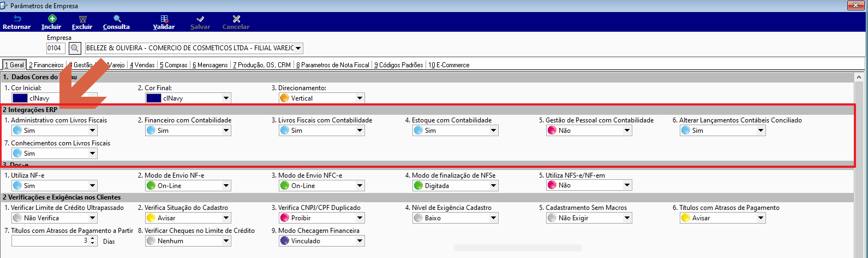868x258 pixels.
Task: Open Verificar Cheques no Limite de Crédito dropdown
Action: click(226, 241)
